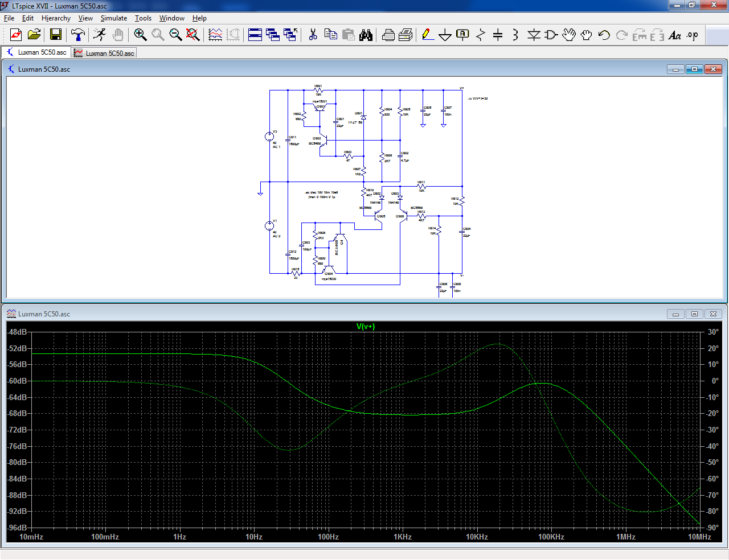The image size is (729, 560).
Task: Open the Component gate symbol picker
Action: pyautogui.click(x=551, y=35)
